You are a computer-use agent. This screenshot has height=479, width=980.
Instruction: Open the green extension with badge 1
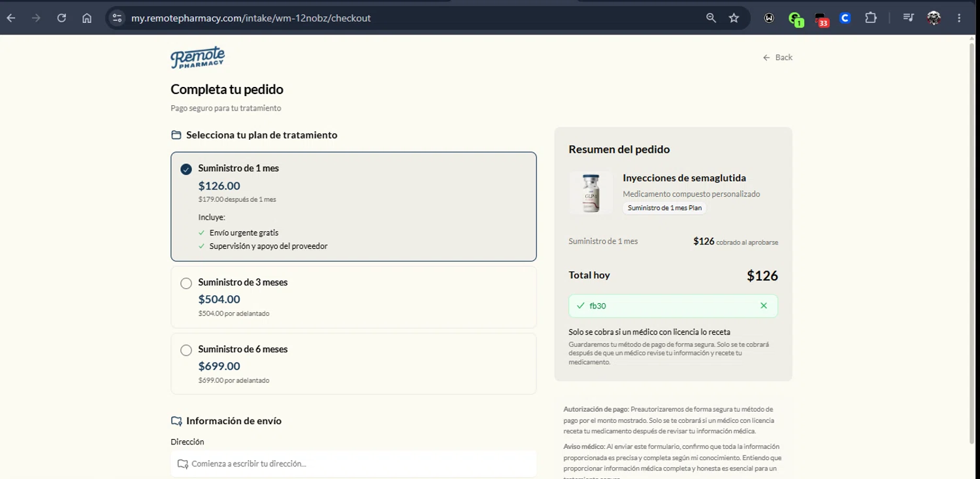[795, 19]
